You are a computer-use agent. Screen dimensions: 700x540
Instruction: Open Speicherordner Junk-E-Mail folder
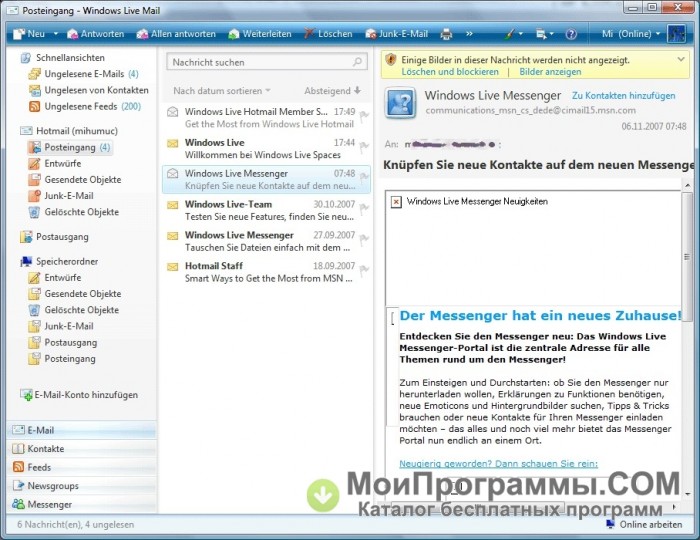click(x=61, y=326)
